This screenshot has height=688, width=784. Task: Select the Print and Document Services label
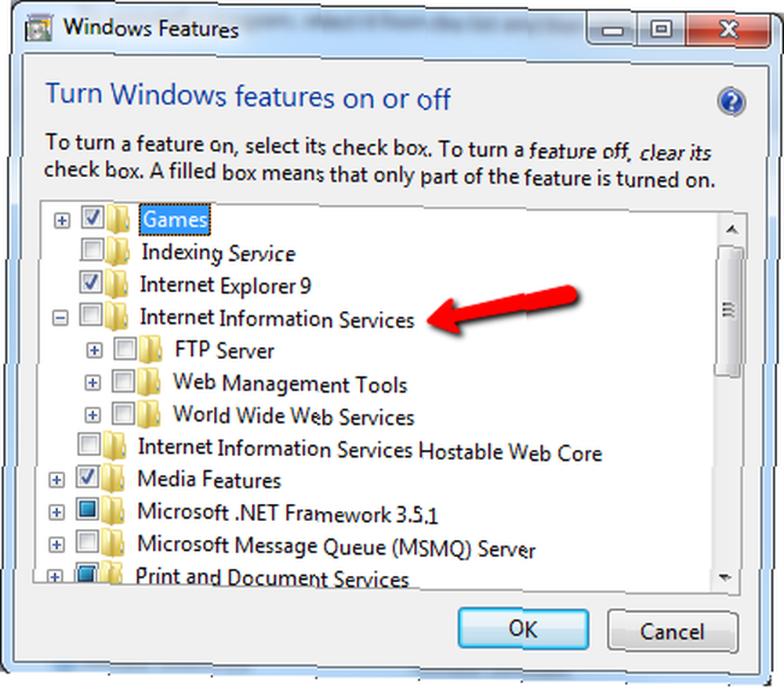coord(272,578)
